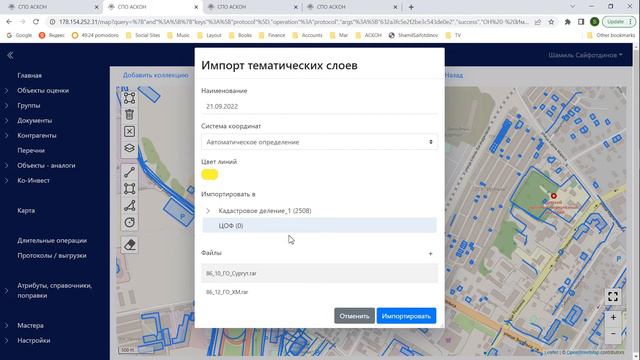Click the browser Update button
The height and width of the screenshot is (360, 640).
(x=618, y=22)
